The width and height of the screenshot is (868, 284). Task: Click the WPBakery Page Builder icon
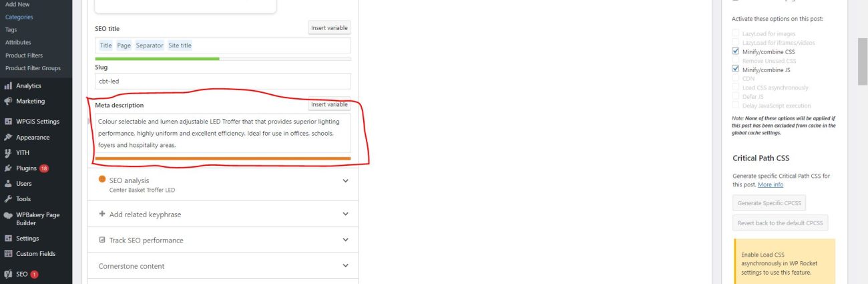pos(8,215)
